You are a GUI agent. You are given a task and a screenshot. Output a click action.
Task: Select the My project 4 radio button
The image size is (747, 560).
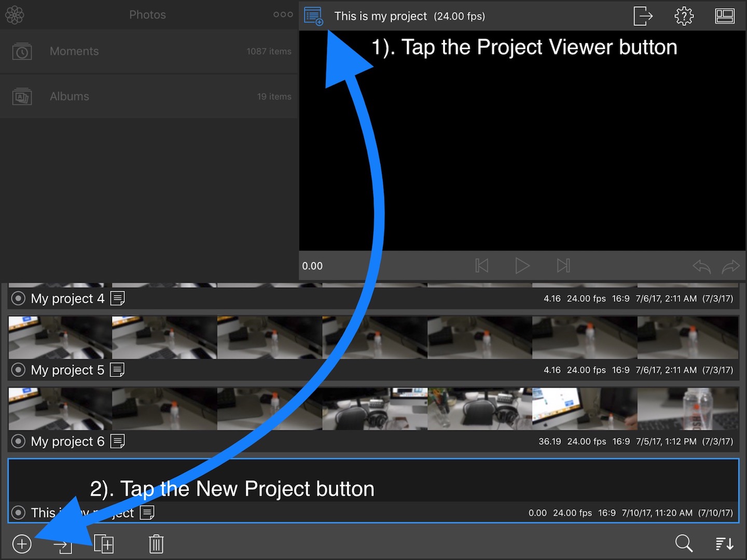pos(18,299)
